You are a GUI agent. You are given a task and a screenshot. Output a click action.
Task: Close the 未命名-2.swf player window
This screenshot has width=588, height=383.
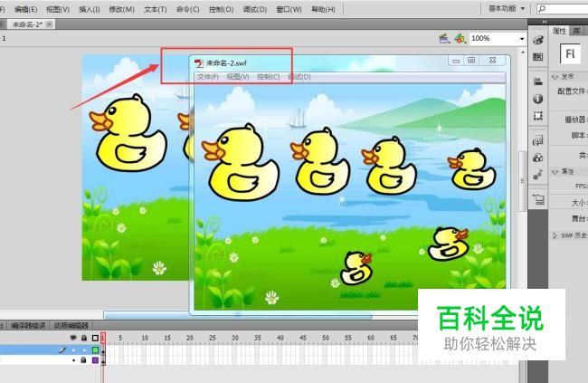click(x=493, y=61)
